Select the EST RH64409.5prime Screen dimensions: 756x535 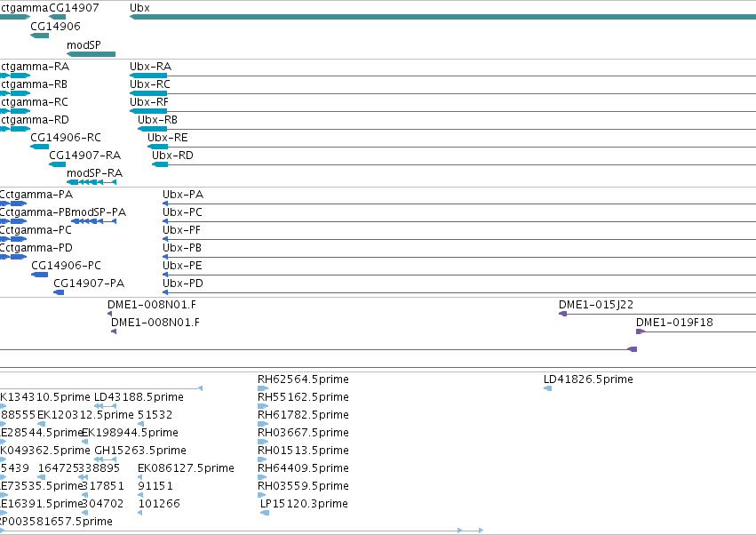coord(303,468)
